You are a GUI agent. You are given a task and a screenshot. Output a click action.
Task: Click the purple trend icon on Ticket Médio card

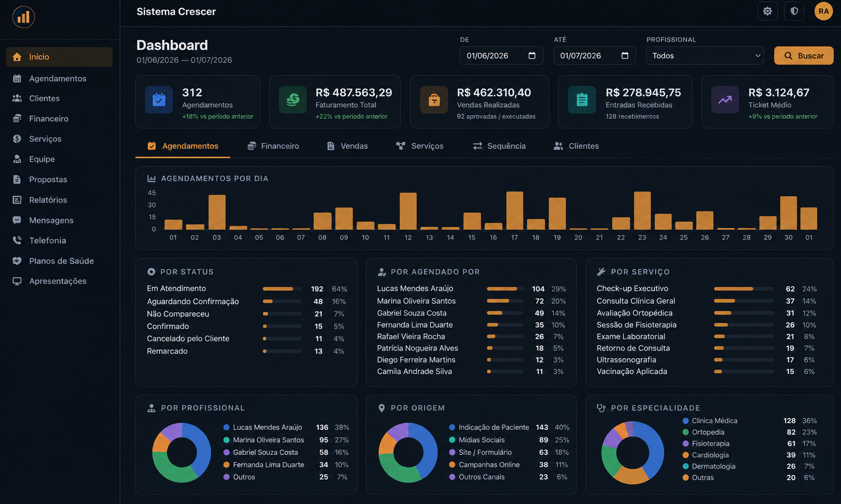tap(725, 100)
